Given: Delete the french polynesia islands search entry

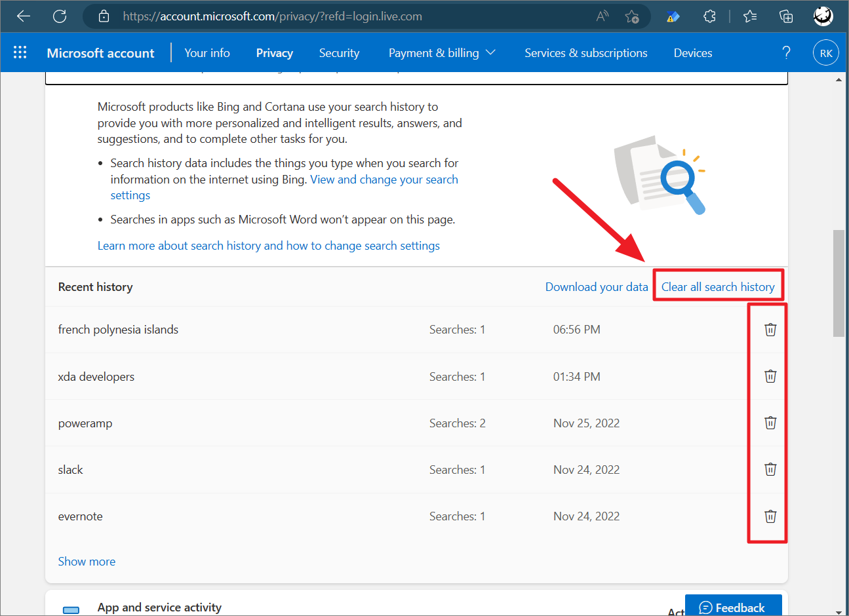Looking at the screenshot, I should (x=770, y=329).
